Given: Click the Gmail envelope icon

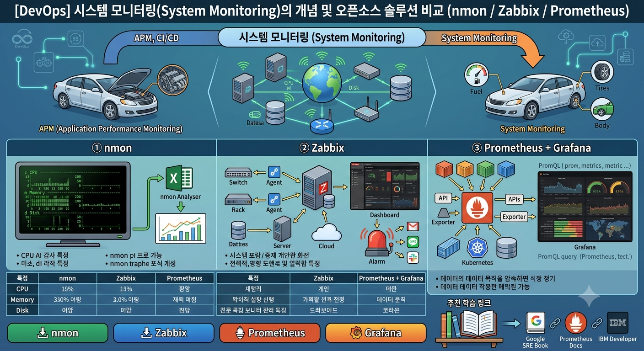Looking at the screenshot, I should [413, 226].
